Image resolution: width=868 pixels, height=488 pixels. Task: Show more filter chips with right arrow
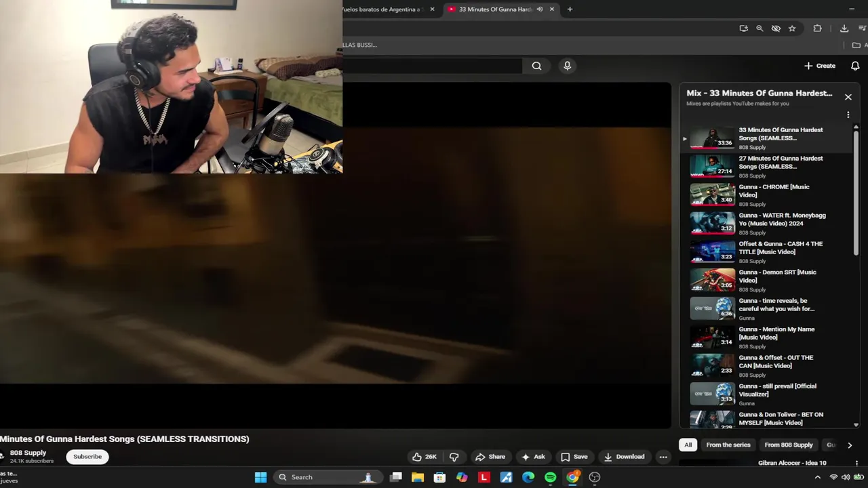click(x=850, y=445)
